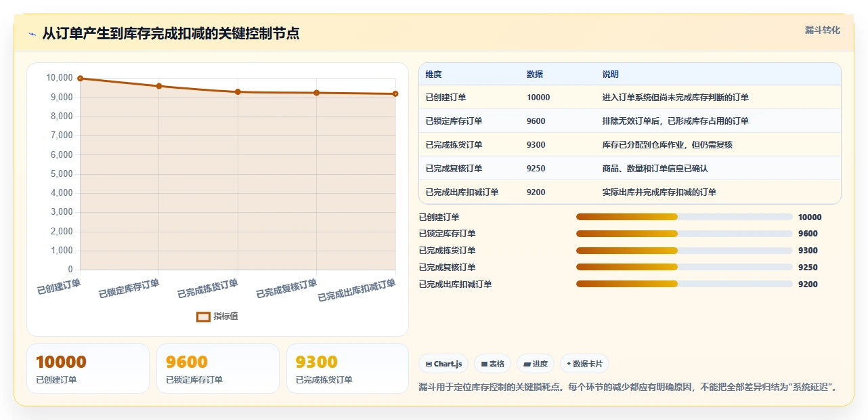Click table cell 已完成复核订单

(x=454, y=169)
